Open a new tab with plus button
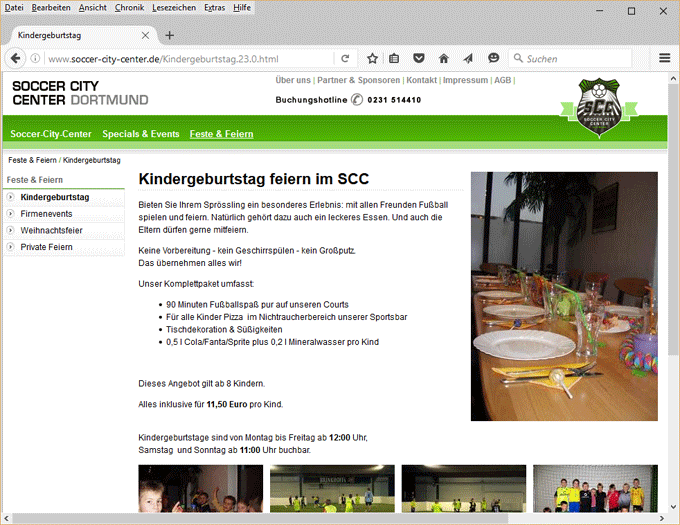Viewport: 680px width, 525px height. click(x=170, y=36)
